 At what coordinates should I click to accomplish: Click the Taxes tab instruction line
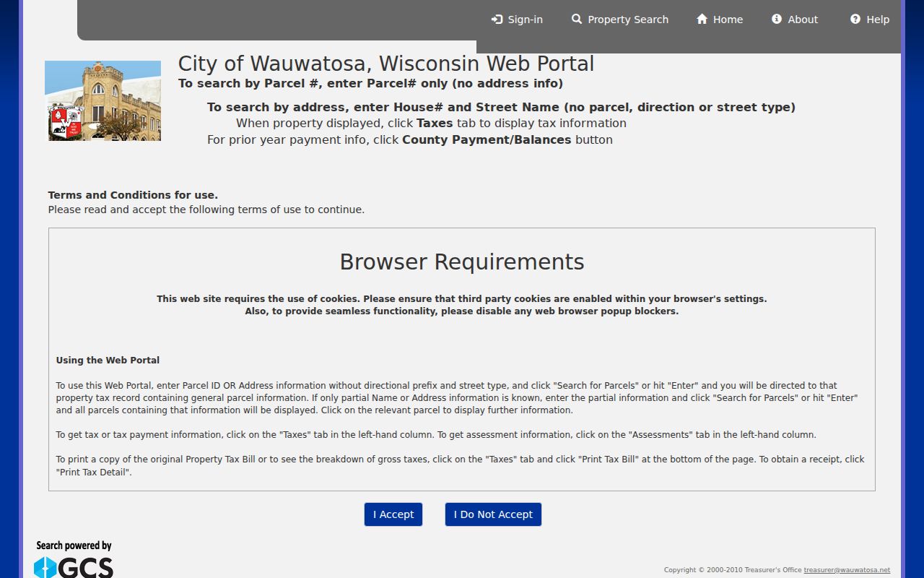point(431,123)
